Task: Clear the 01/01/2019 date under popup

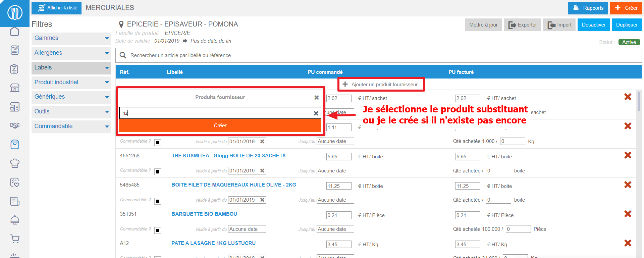Action: pyautogui.click(x=262, y=141)
